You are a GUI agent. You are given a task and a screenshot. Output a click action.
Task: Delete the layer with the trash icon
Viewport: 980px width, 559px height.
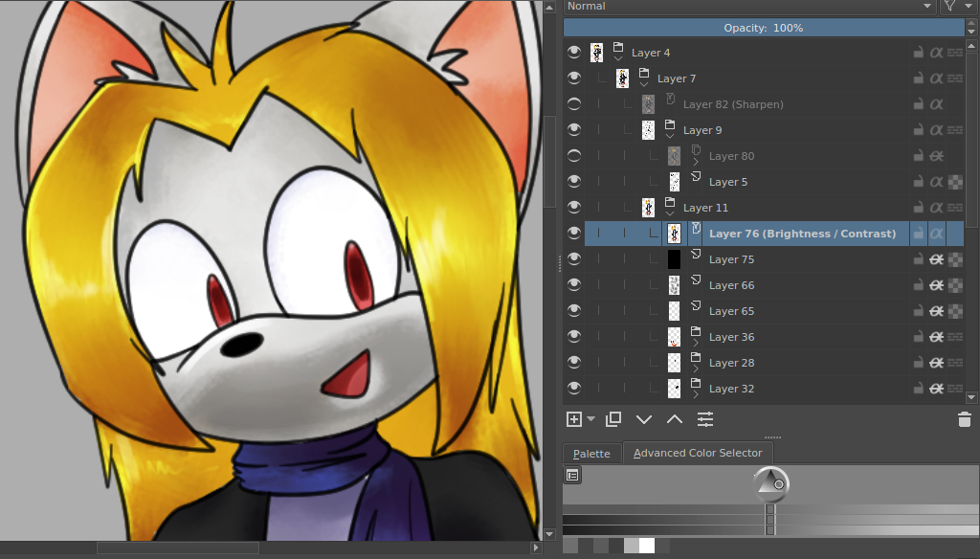[964, 419]
